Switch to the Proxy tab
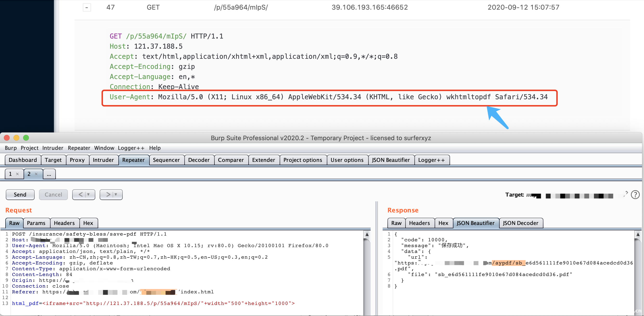This screenshot has height=316, width=644. (x=77, y=160)
